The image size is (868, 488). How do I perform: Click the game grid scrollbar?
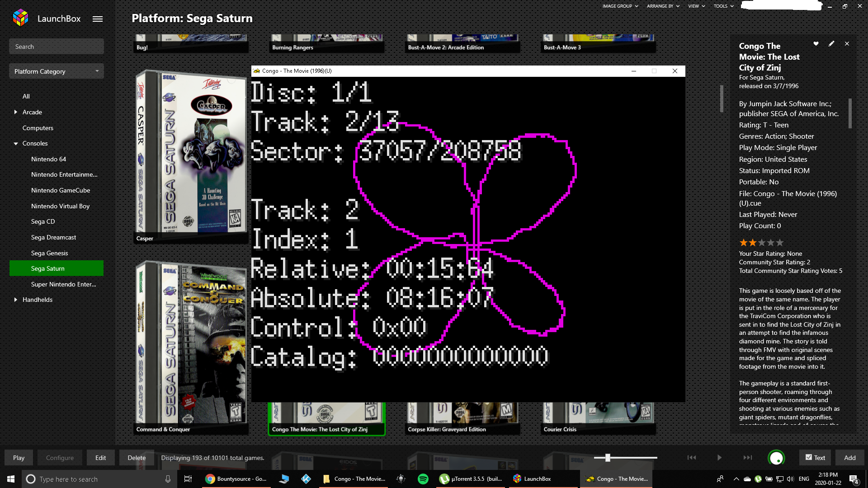click(x=722, y=98)
